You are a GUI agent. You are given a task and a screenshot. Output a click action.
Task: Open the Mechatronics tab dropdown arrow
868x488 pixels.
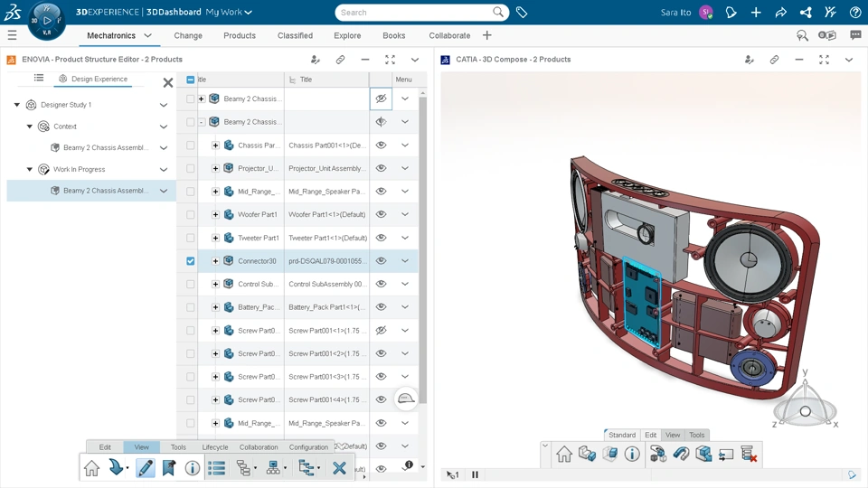click(147, 35)
